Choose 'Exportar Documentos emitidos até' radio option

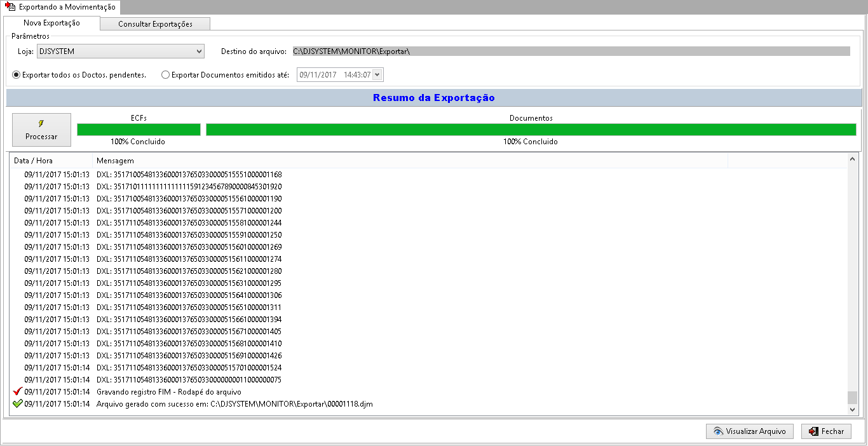pos(226,75)
